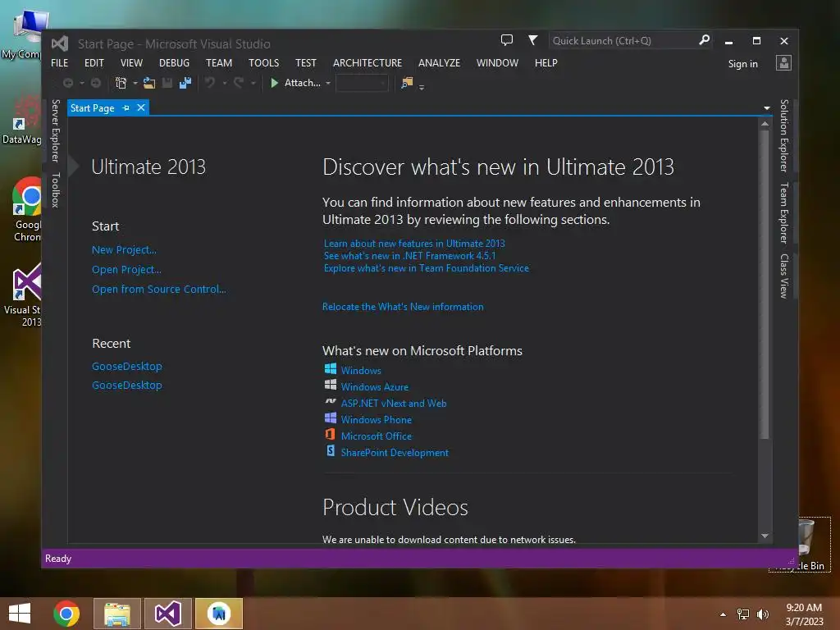840x630 pixels.
Task: Click the Attach... button
Action: (x=302, y=83)
